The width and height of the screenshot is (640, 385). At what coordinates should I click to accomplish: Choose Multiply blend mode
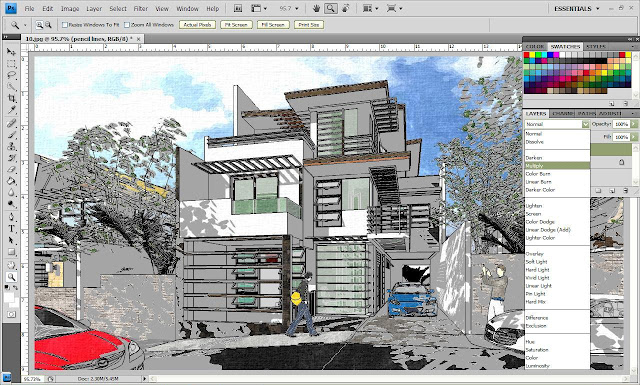point(557,166)
